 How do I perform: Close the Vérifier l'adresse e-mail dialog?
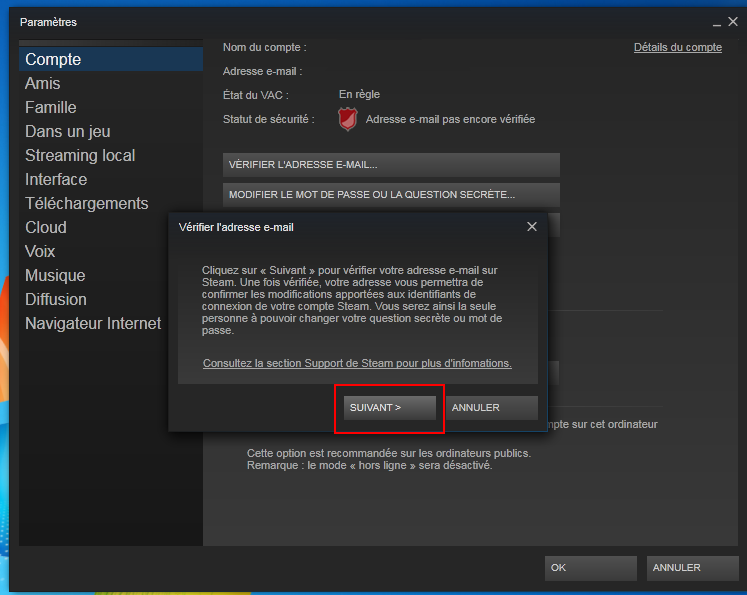(x=532, y=227)
